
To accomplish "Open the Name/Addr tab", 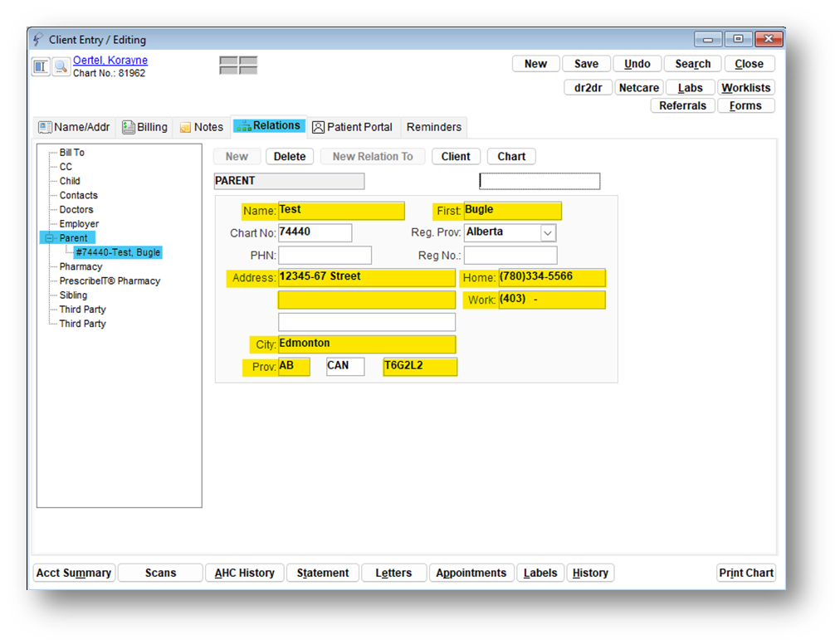I will [74, 127].
